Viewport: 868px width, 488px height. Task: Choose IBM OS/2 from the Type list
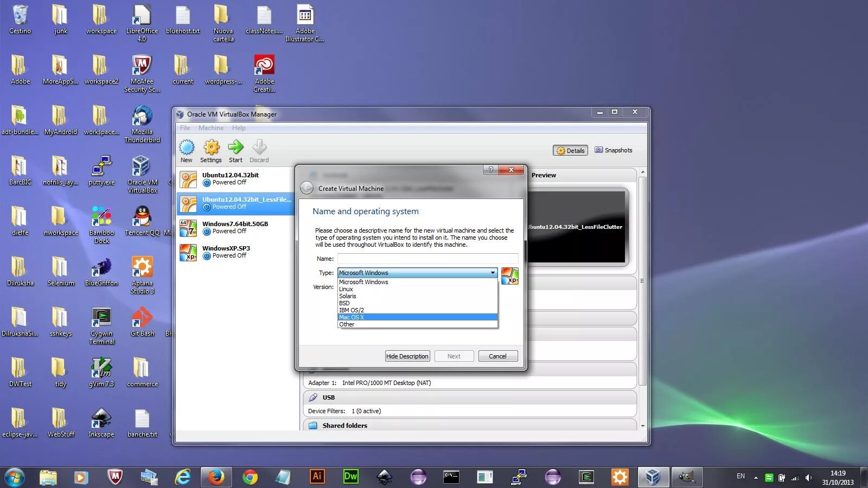tap(417, 310)
